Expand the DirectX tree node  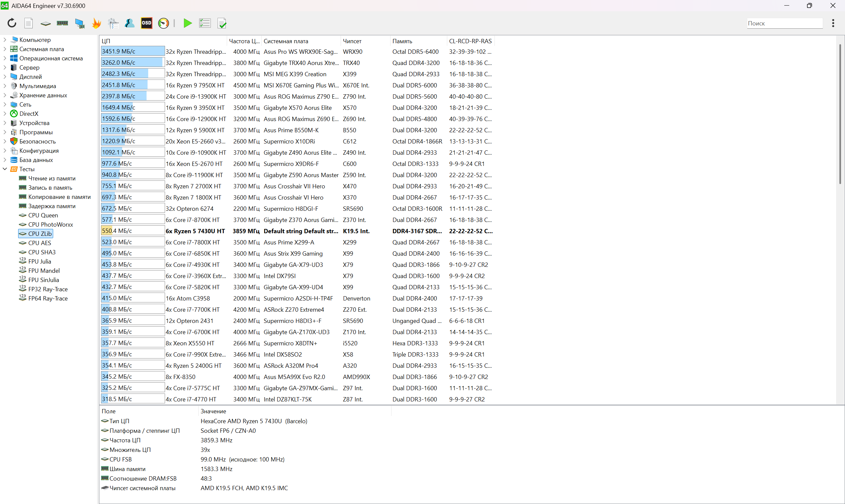click(5, 113)
